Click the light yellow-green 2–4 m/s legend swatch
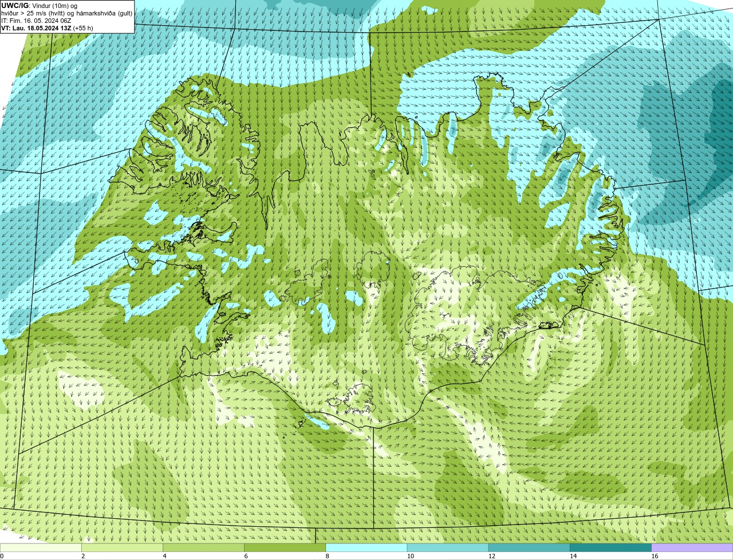Viewport: 733px width, 560px height. click(x=122, y=547)
